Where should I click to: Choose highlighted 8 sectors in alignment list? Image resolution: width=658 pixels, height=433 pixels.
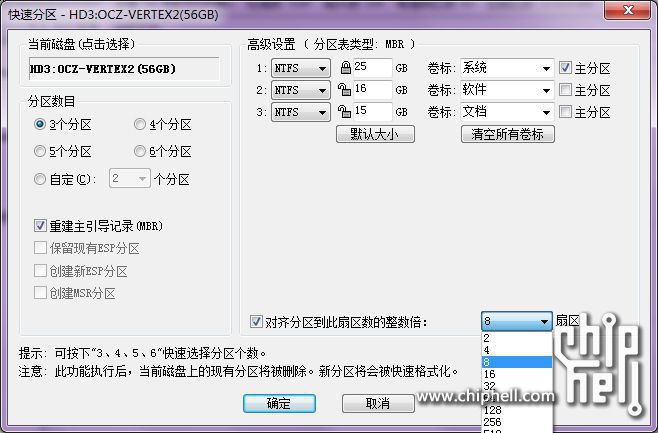(x=517, y=362)
